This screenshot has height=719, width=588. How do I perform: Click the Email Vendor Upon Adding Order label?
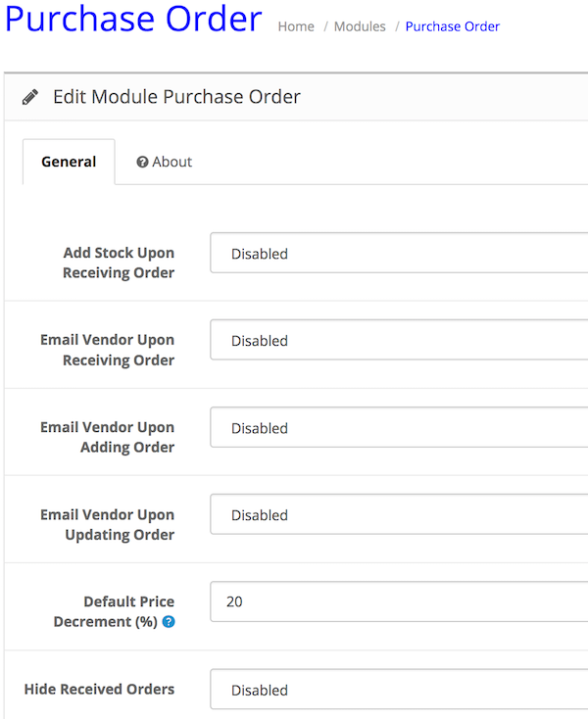(x=108, y=437)
